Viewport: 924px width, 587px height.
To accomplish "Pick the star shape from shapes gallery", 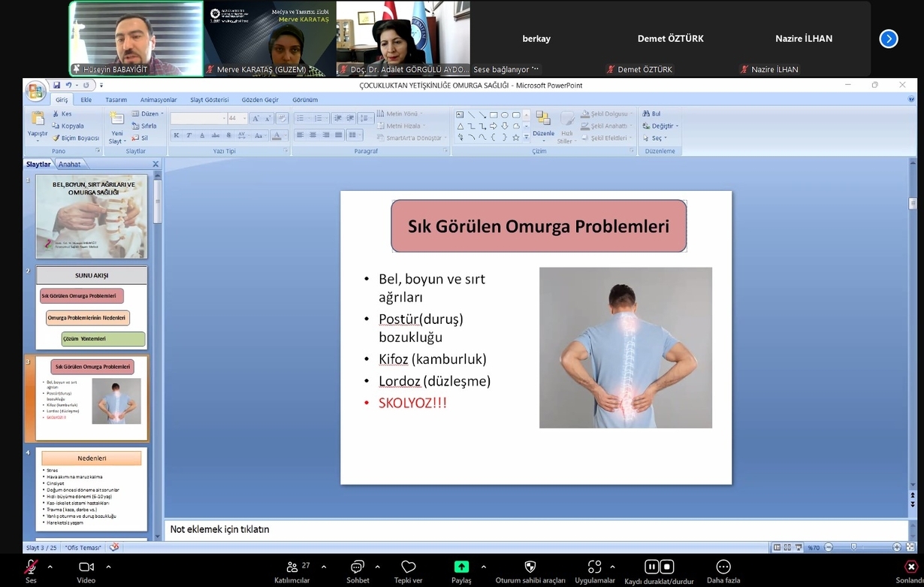I will (516, 138).
